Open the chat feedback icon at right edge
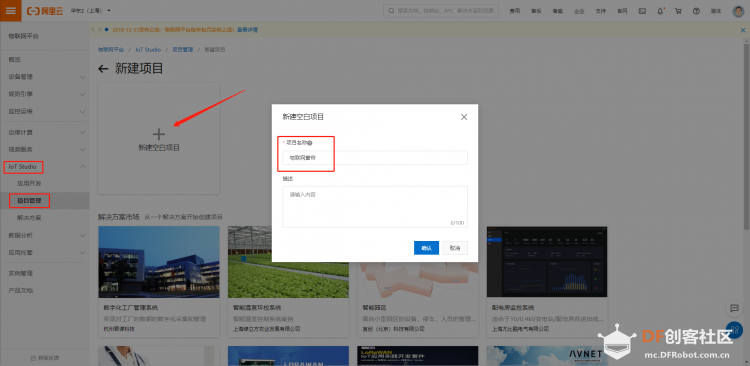The height and width of the screenshot is (366, 750). click(734, 309)
